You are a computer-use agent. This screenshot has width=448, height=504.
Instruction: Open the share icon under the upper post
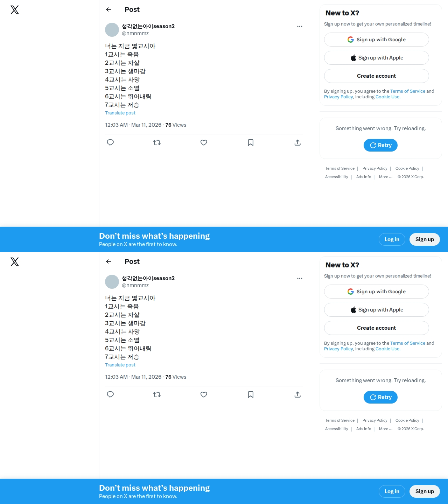point(297,142)
